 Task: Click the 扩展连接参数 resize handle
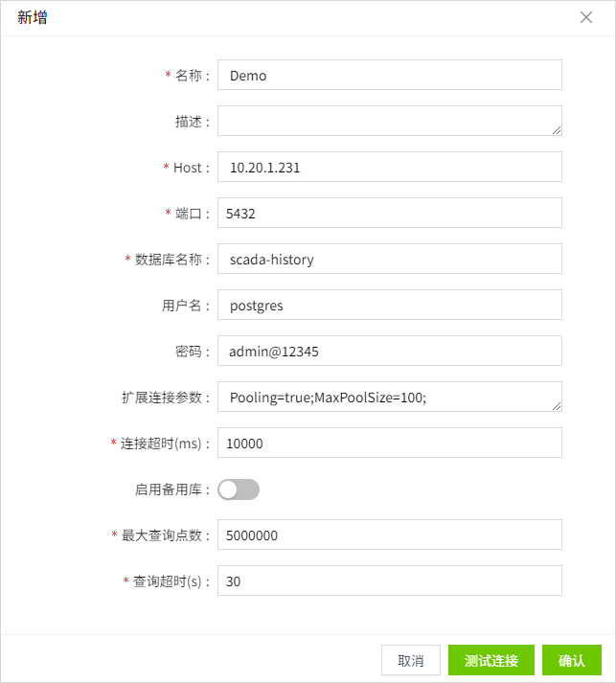point(557,406)
